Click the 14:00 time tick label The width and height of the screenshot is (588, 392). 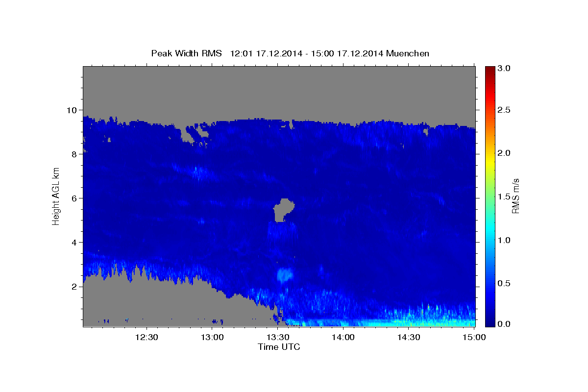pyautogui.click(x=343, y=337)
